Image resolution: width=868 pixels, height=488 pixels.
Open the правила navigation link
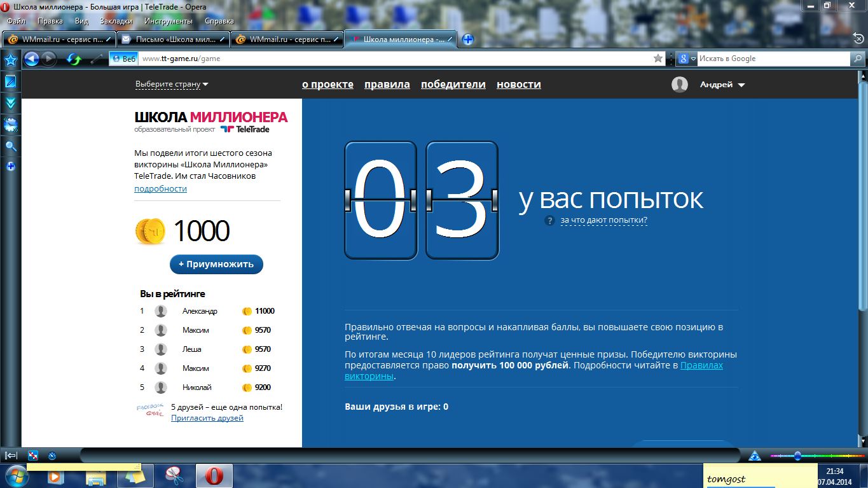[x=387, y=84]
